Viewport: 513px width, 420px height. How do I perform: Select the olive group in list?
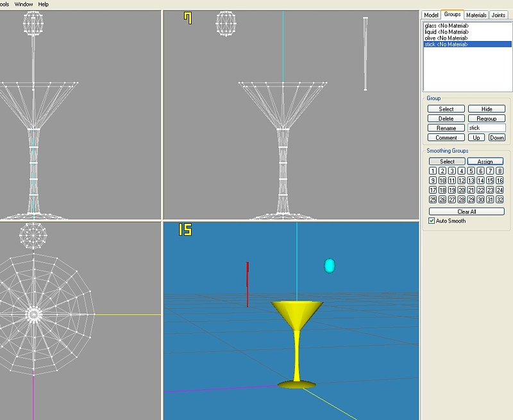click(446, 38)
